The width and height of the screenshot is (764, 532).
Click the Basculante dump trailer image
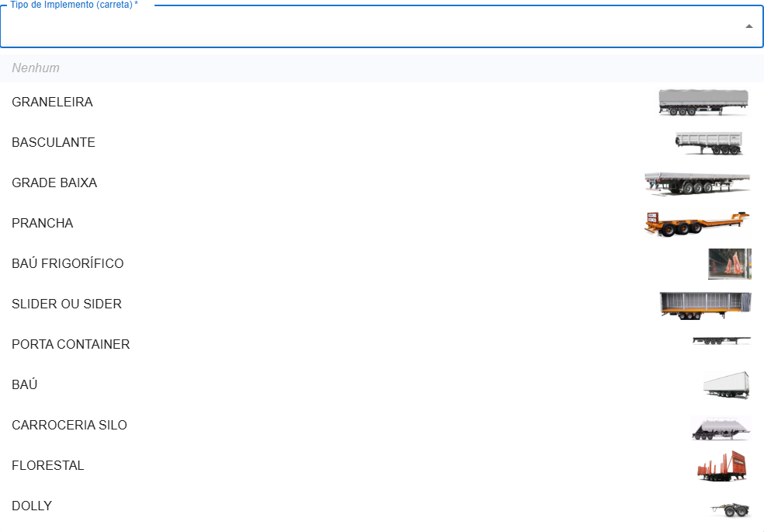point(708,143)
